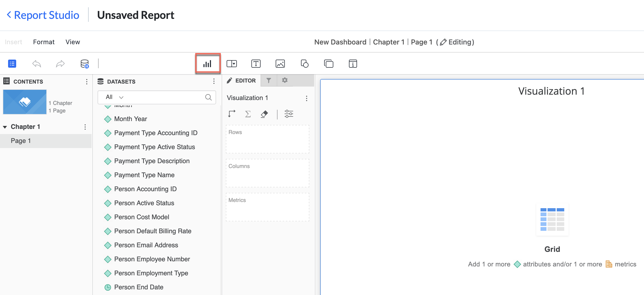Click the insert image icon

click(280, 64)
